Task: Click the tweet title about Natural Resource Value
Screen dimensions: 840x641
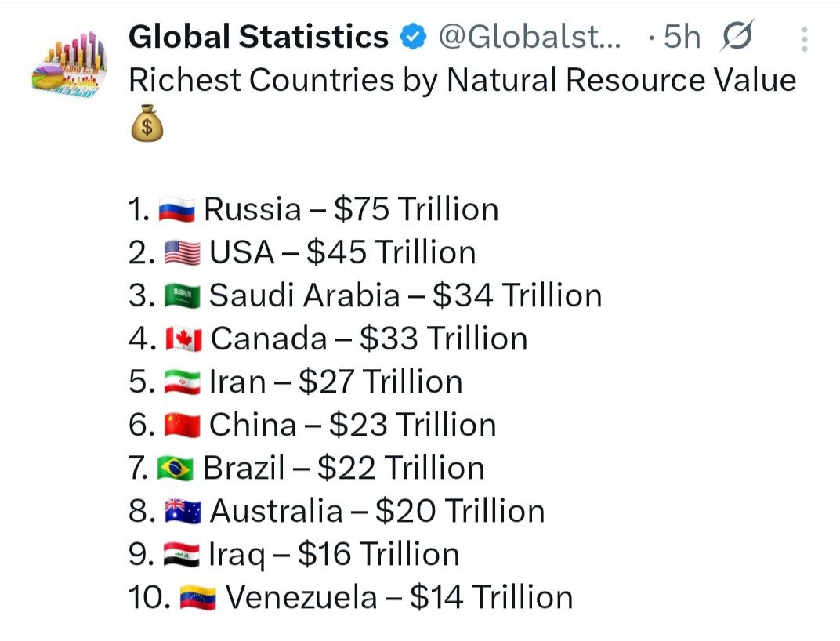Action: 462,81
